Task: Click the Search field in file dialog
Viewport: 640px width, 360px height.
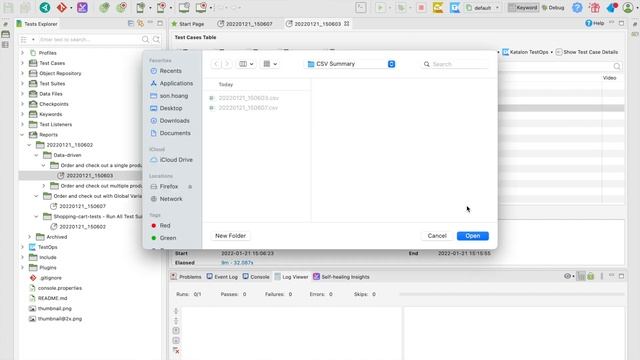Action: (456, 64)
